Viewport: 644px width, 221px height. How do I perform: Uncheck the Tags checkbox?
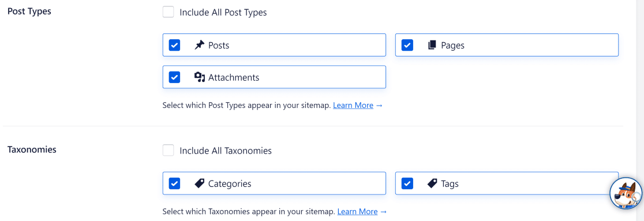(x=407, y=183)
